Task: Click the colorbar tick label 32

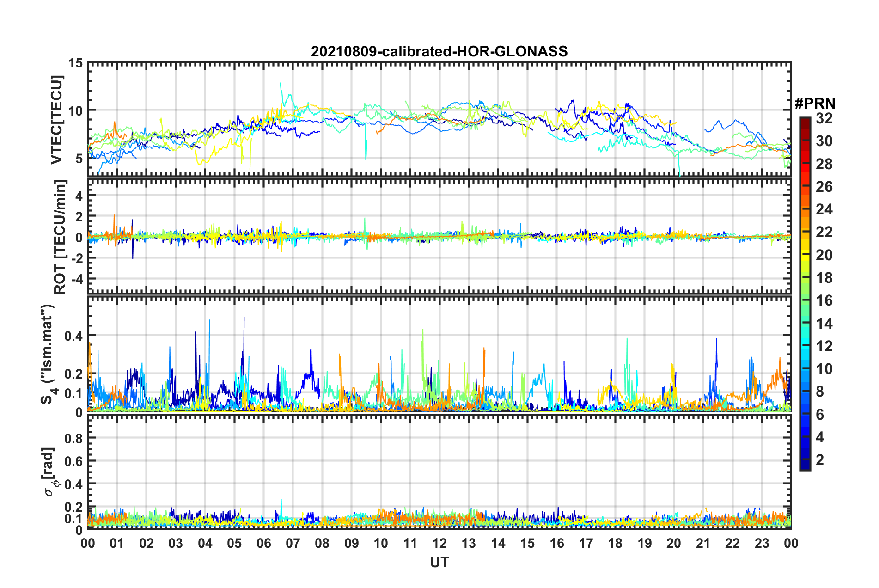Action: 824,118
